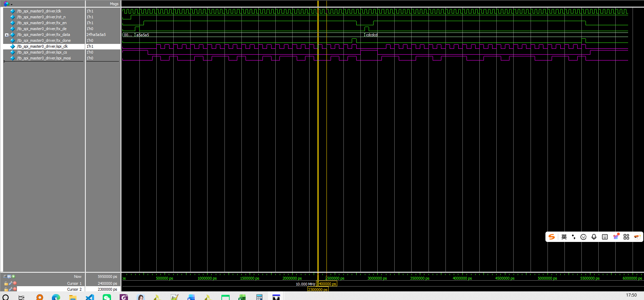Image resolution: width=644 pixels, height=300 pixels.
Task: Remove Cursor 2 using its red minus icon
Action: [15, 289]
